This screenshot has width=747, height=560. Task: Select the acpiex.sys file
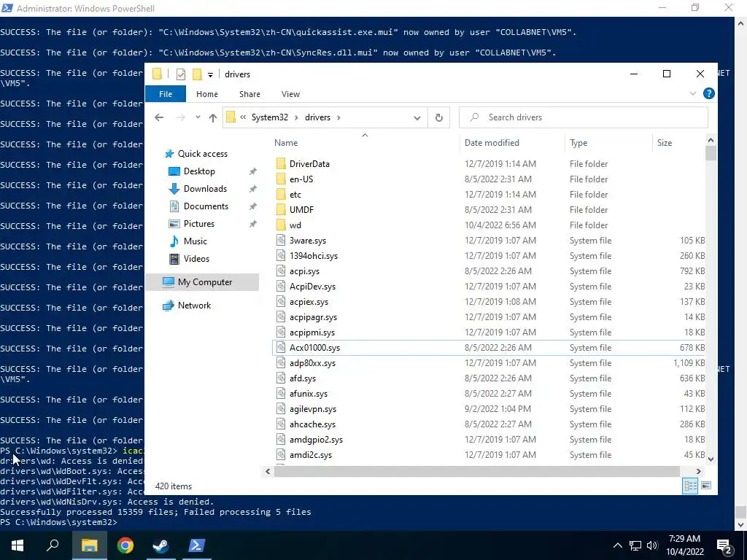(x=309, y=301)
